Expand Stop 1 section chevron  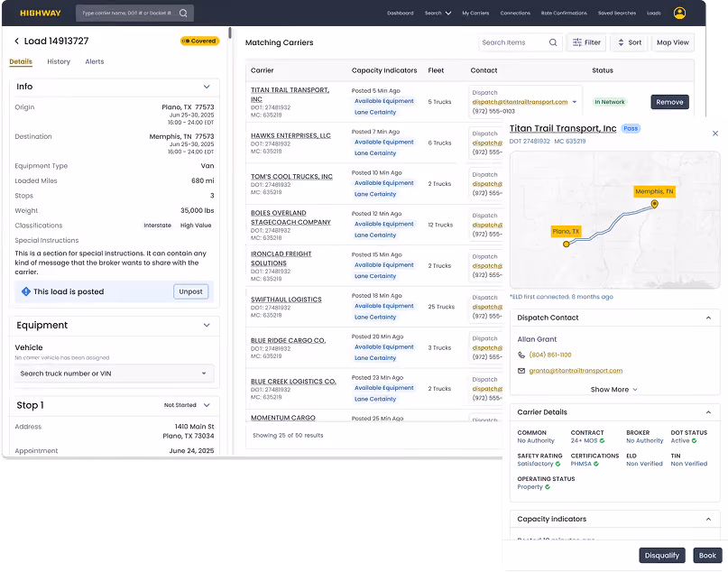click(x=207, y=405)
